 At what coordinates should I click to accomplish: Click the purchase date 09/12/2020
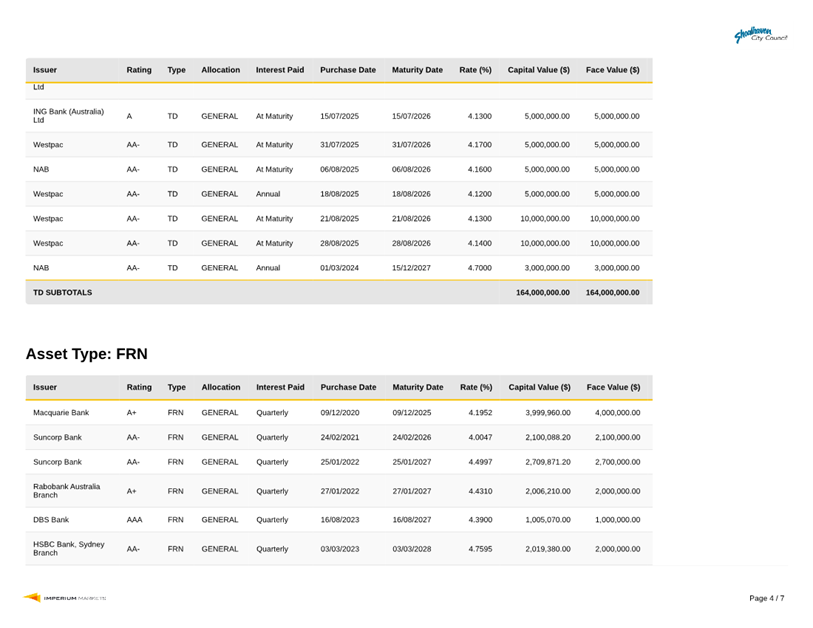point(339,412)
